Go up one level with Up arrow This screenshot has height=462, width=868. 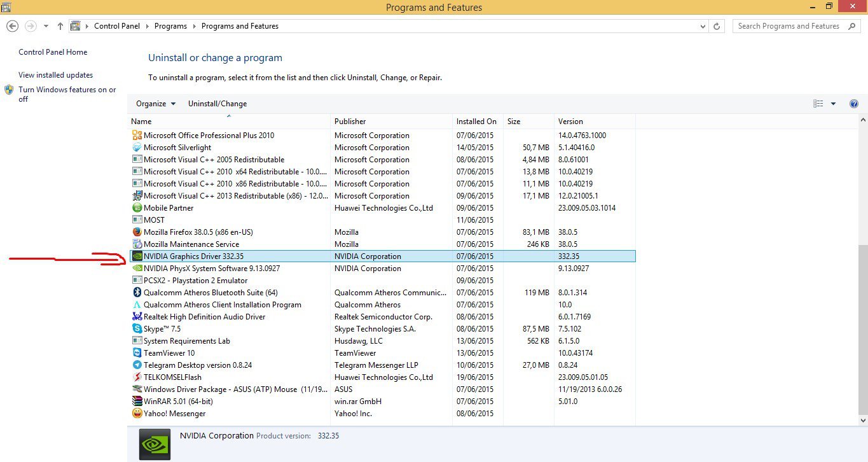[60, 26]
